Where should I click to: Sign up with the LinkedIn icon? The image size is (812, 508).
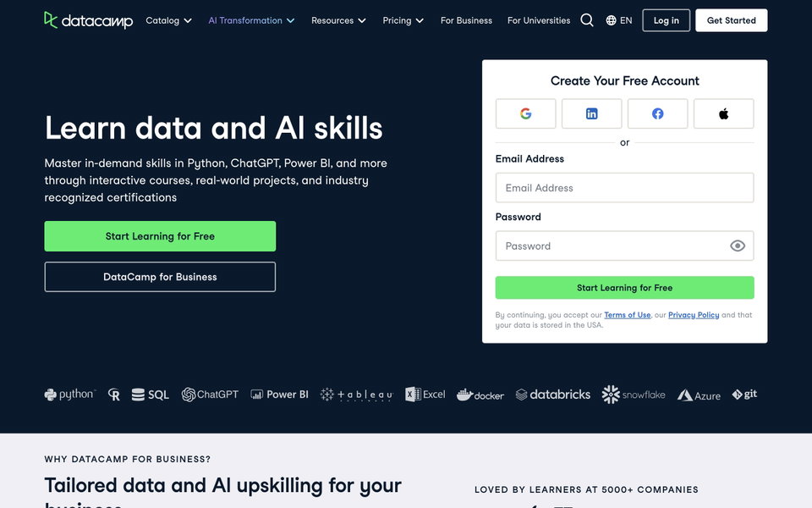coord(591,113)
